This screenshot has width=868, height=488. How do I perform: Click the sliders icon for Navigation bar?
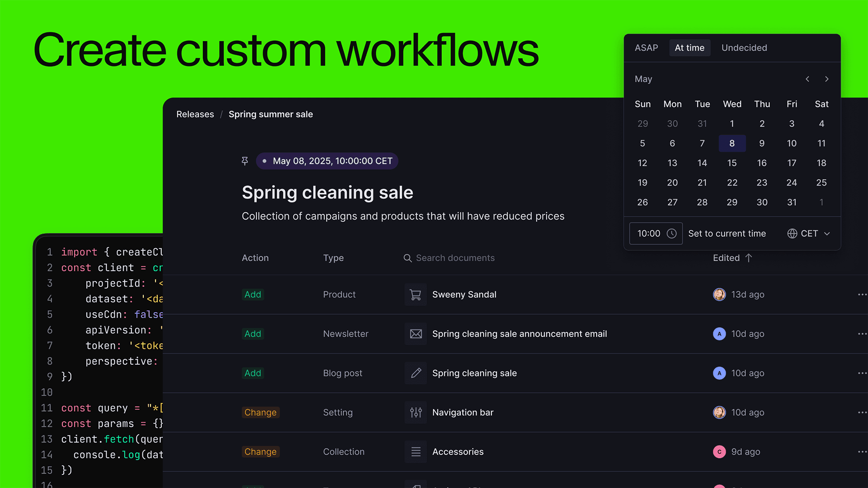point(415,413)
